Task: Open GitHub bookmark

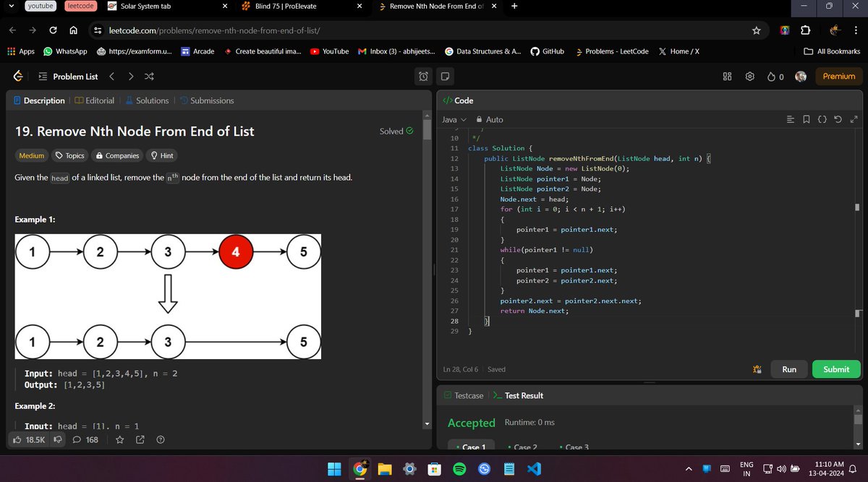Action: [548, 51]
